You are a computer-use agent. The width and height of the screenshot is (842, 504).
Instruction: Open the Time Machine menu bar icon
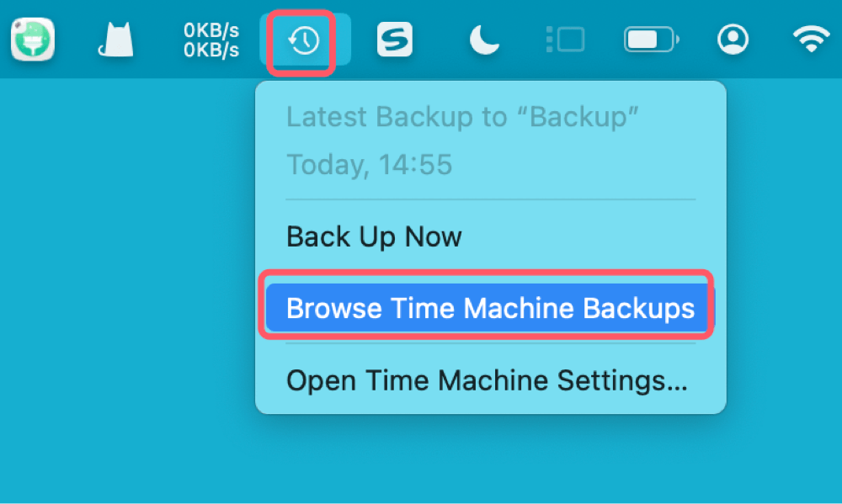tap(305, 38)
